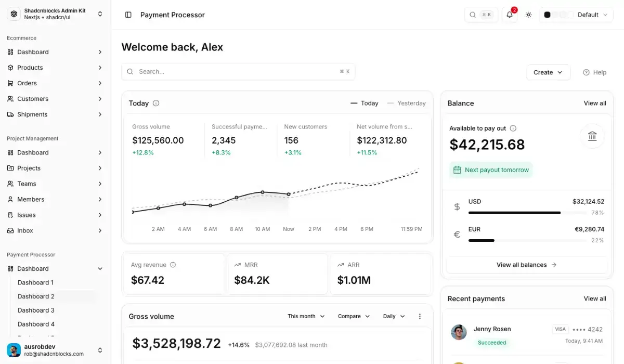Click the EUR euro sign icon
Viewport: 624px width, 364px height.
point(457,235)
